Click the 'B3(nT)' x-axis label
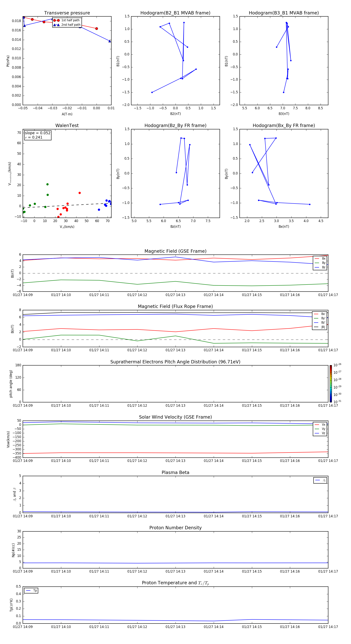 click(284, 114)
